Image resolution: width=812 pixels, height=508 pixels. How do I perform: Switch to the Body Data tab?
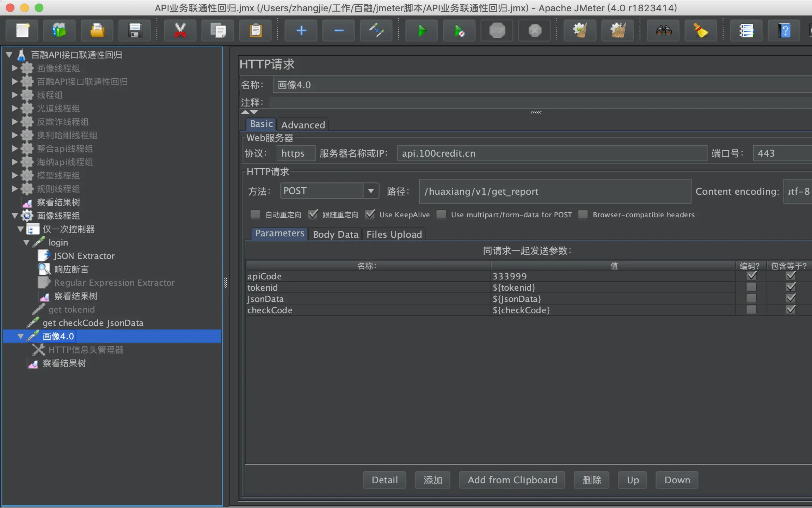tap(335, 234)
